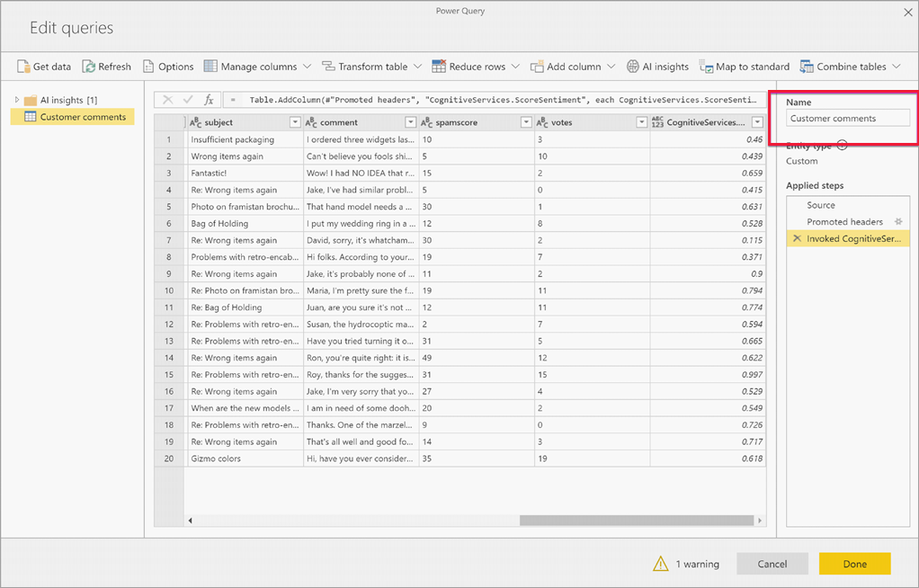Click row number 10 header

169,290
